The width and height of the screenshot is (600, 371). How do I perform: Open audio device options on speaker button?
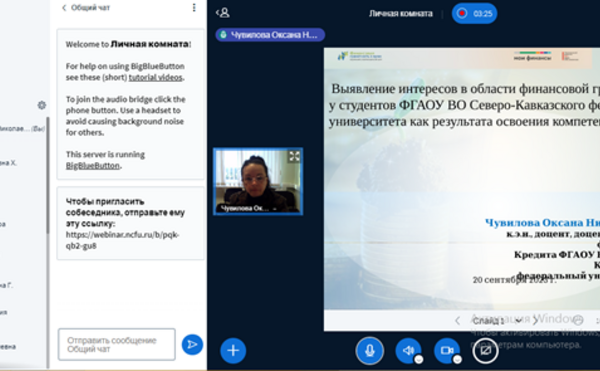coord(419,360)
